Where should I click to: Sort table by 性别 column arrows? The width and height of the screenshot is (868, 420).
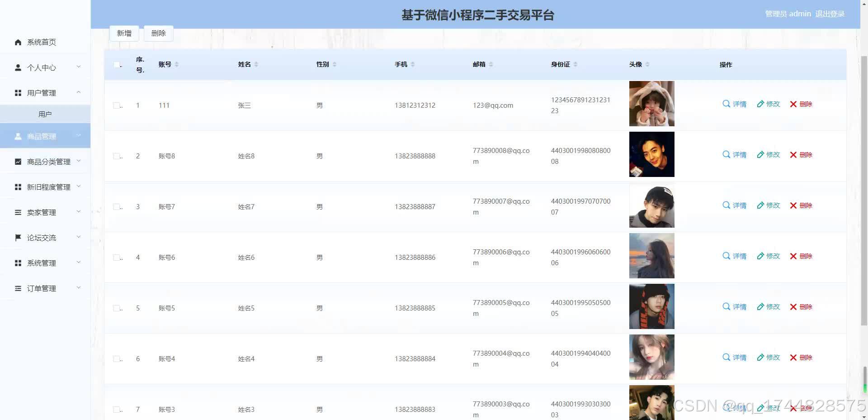(x=335, y=64)
